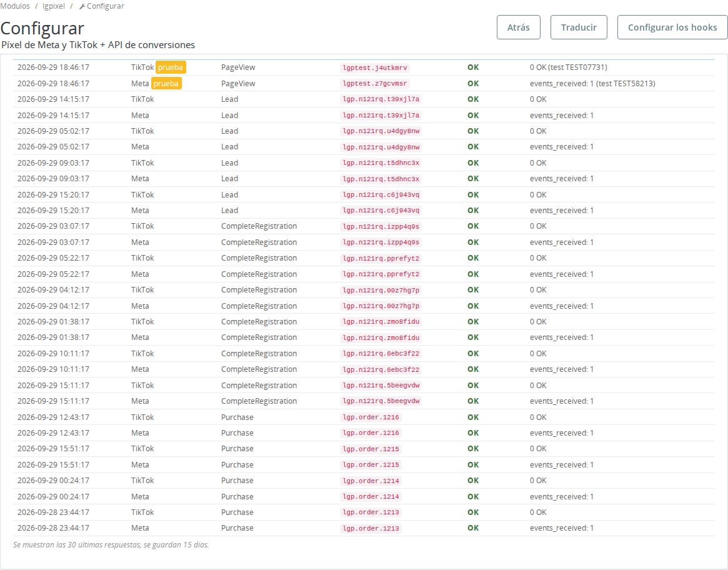This screenshot has width=728, height=570.
Task: Click timestamp 2026-09-29 10:11:17 in Meta row
Action: [53, 369]
